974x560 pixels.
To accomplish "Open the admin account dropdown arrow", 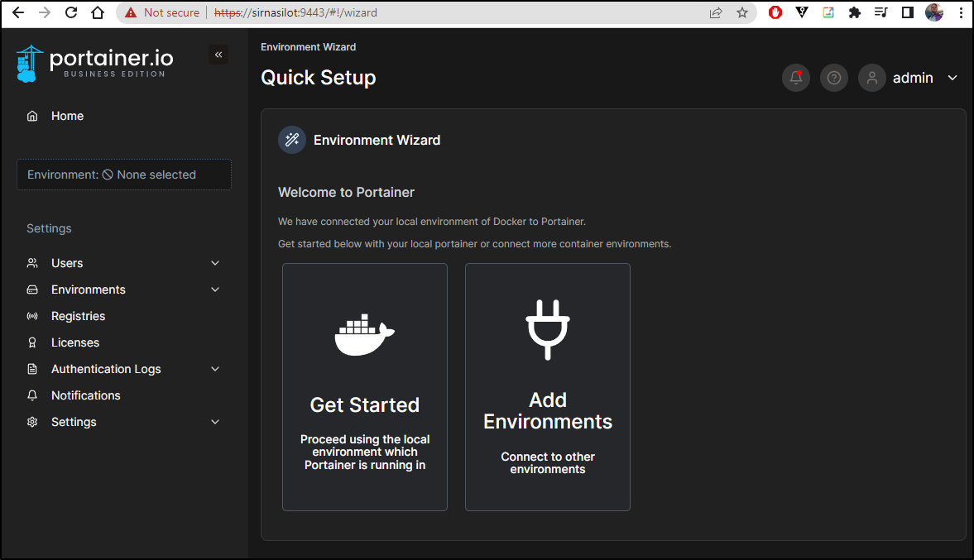I will coord(952,78).
